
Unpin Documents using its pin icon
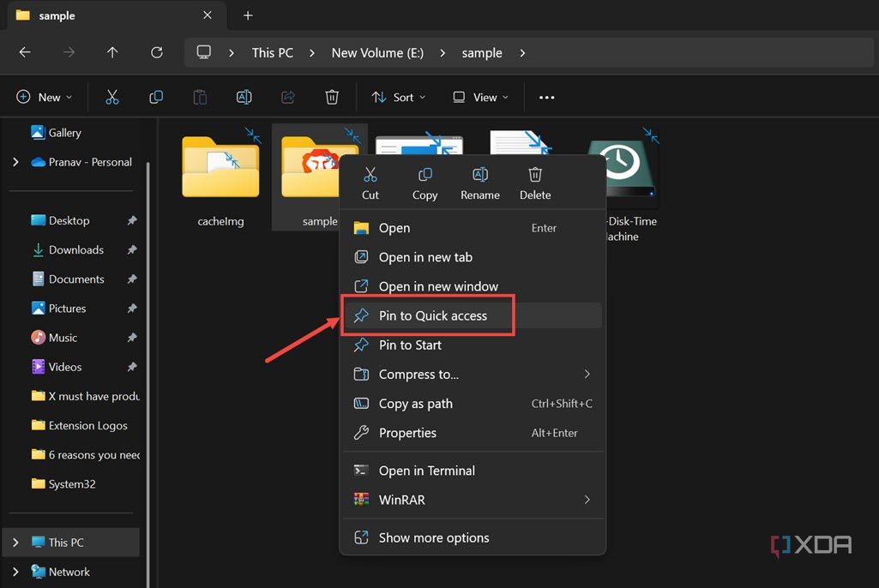pos(132,279)
